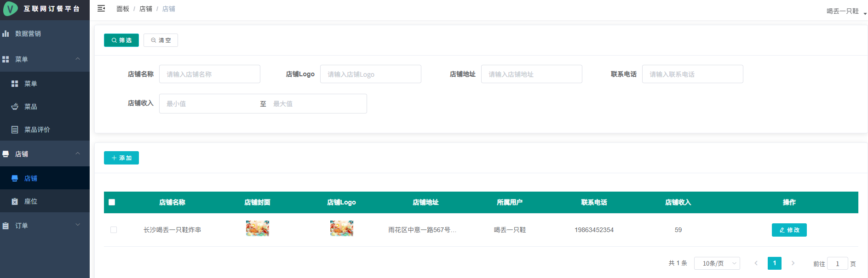
Task: Focus the 店铺地址 input field
Action: pyautogui.click(x=532, y=74)
